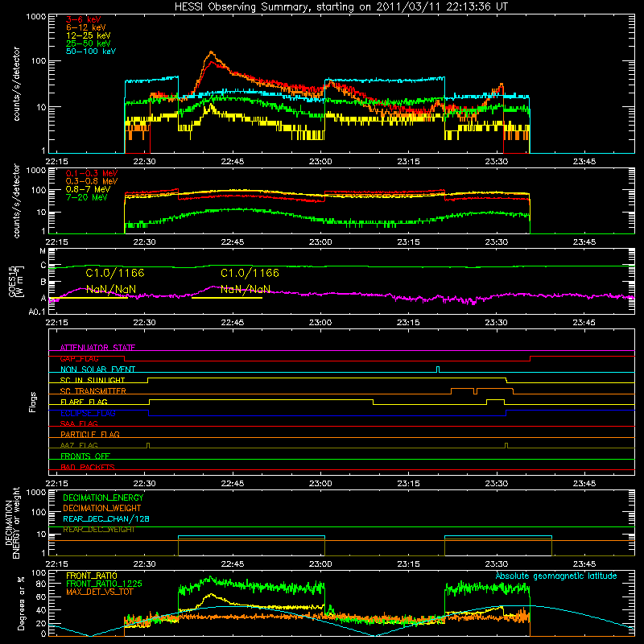Click the 23:45 tick label under decimation panel
Viewport: 644px width, 644px height.
pyautogui.click(x=584, y=564)
